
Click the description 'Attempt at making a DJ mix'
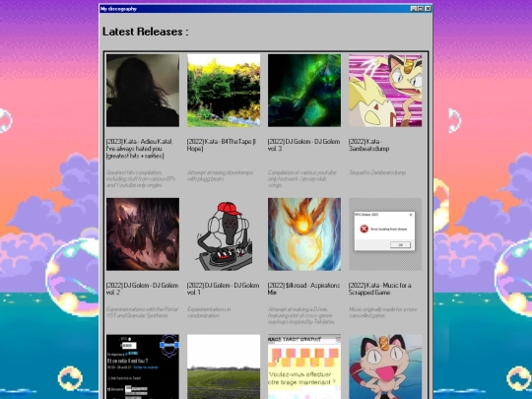click(x=301, y=315)
